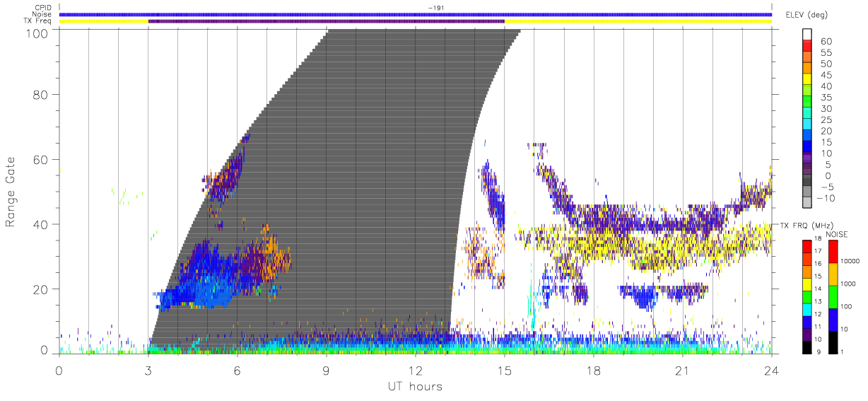Click the "NOISE" colorbar title

836,234
